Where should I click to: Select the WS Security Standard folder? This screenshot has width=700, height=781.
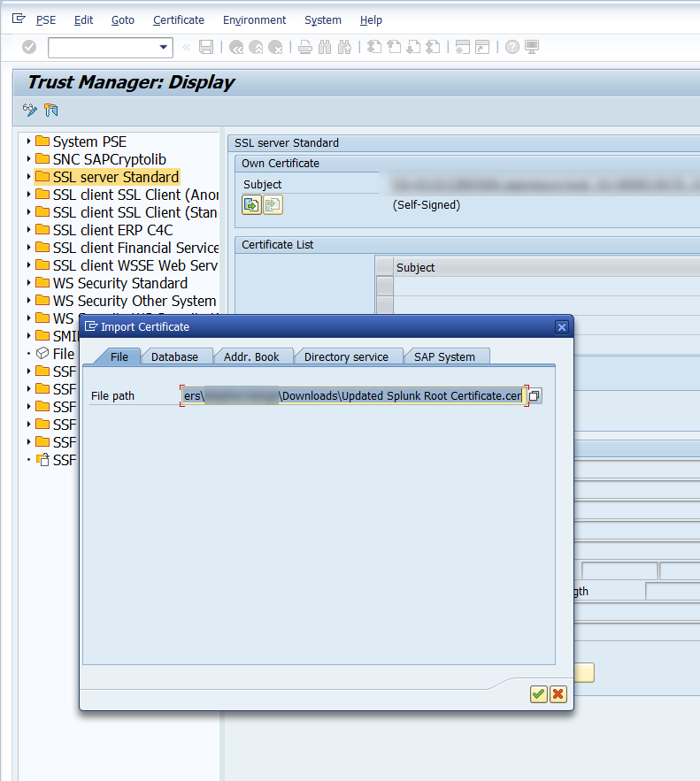pyautogui.click(x=119, y=283)
